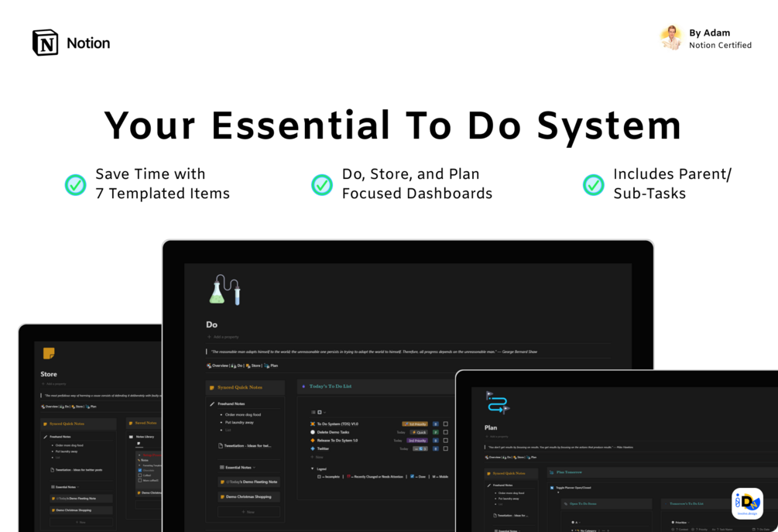
Task: Open Plan nav link in Do window
Action: 271,366
